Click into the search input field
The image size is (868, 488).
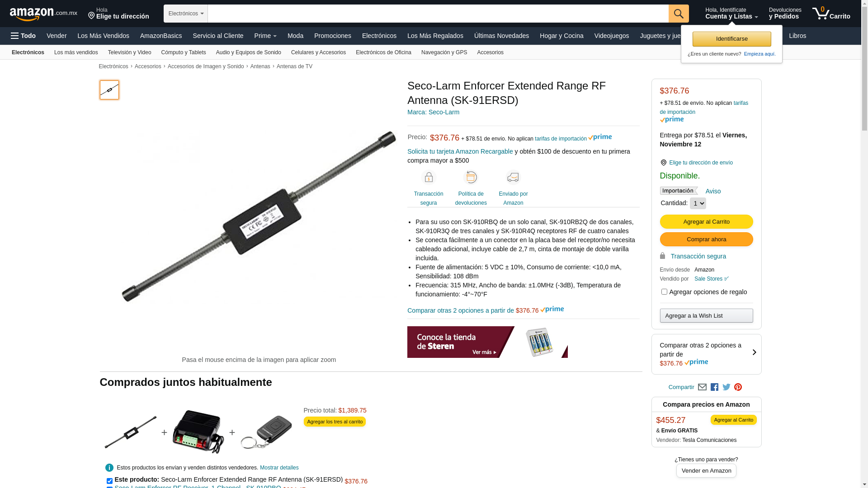438,14
